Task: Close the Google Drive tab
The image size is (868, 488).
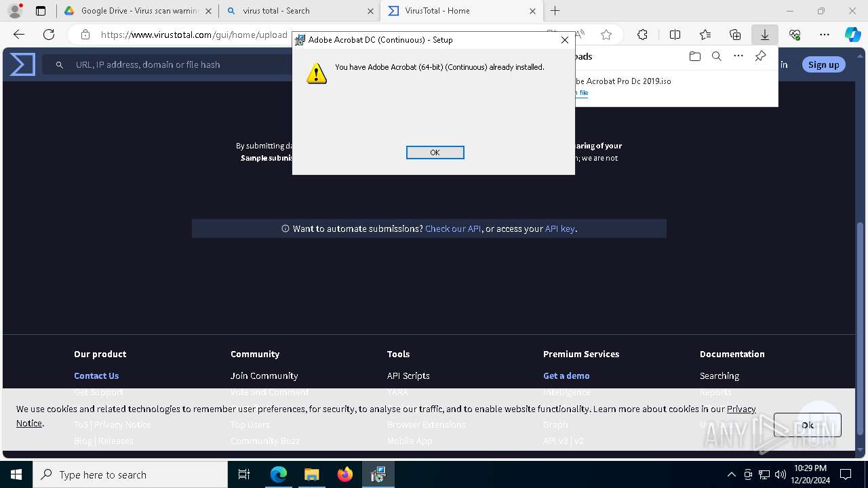Action: click(x=208, y=11)
